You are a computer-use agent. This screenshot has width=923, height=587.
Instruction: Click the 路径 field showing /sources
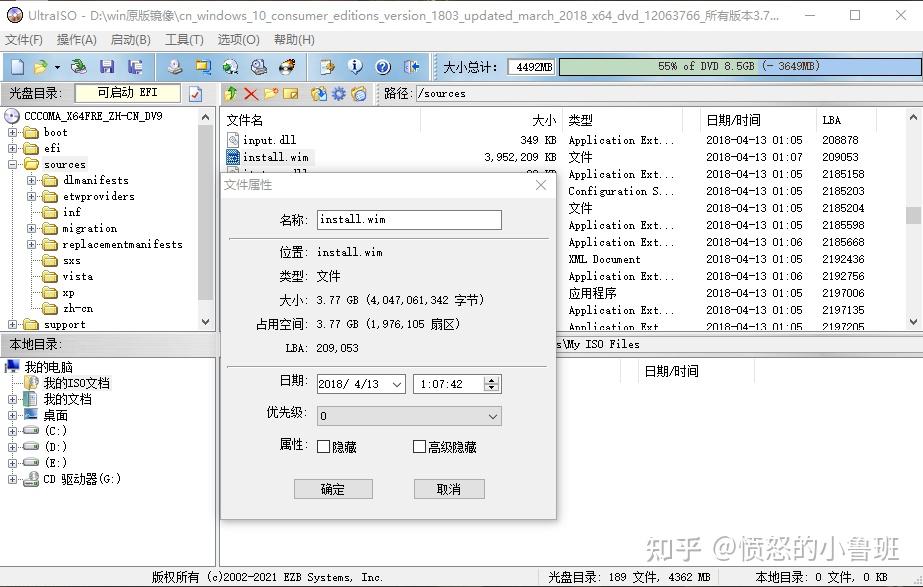point(668,94)
